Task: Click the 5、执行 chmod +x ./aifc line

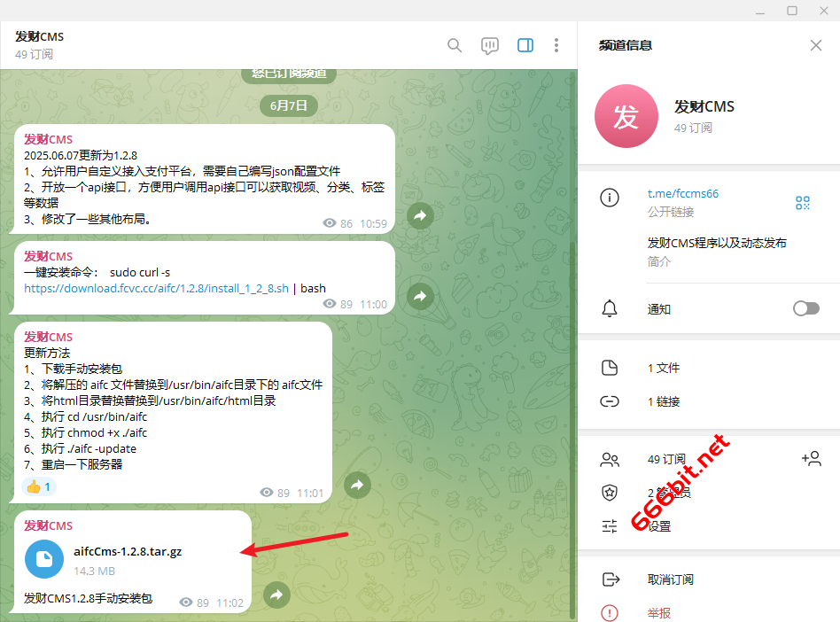Action: [86, 432]
